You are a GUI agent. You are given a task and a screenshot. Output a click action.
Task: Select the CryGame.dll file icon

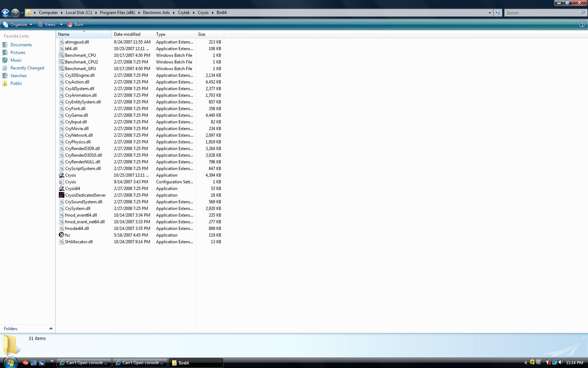[62, 115]
